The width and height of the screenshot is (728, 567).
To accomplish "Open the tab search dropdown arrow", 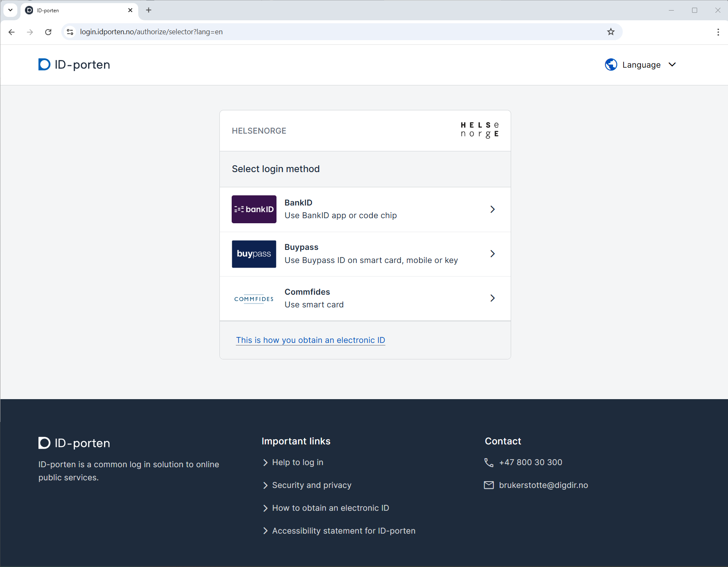I will tap(10, 10).
